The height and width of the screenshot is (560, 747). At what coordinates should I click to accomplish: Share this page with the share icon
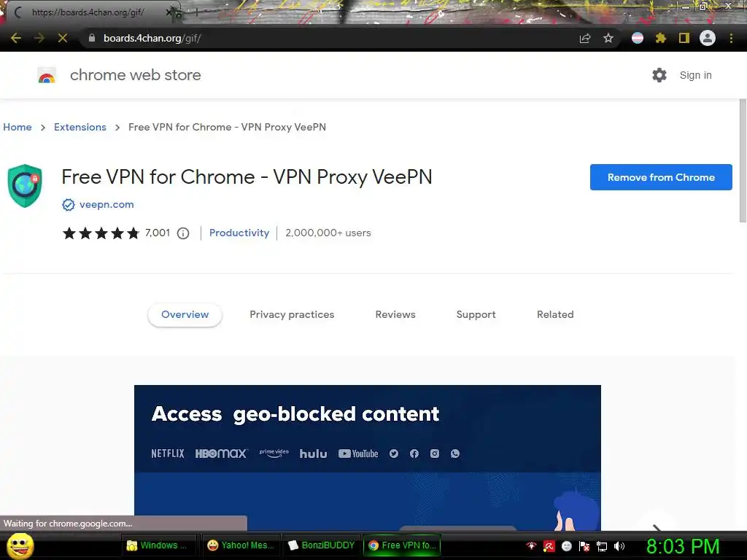tap(585, 38)
